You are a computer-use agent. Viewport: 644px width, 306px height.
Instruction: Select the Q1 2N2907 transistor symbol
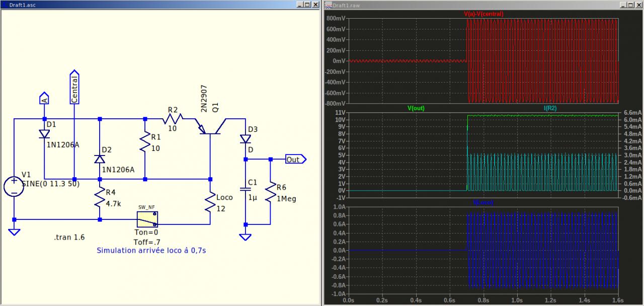[210, 127]
